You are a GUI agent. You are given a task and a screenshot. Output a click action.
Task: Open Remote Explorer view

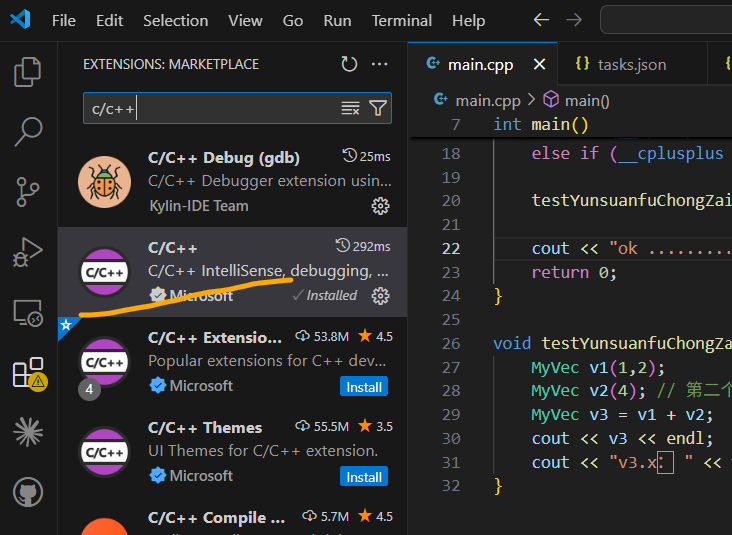(x=28, y=313)
